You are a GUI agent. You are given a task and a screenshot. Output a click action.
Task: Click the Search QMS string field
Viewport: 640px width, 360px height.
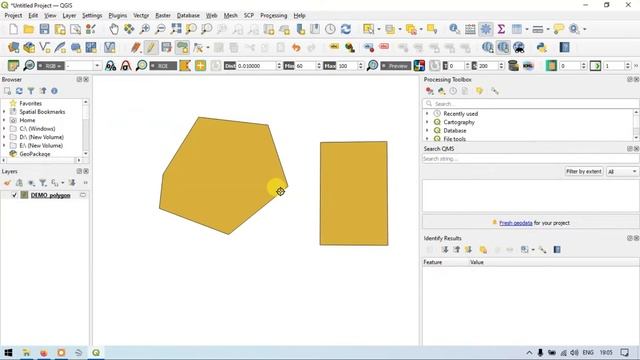point(531,158)
